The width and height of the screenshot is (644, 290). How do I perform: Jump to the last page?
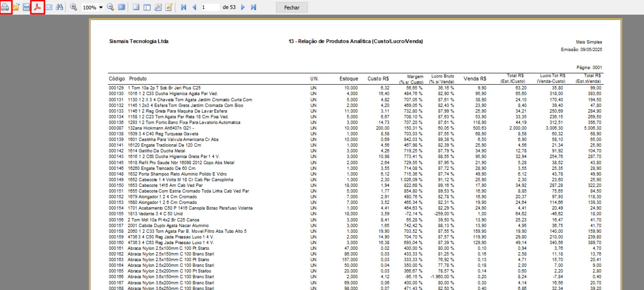254,7
